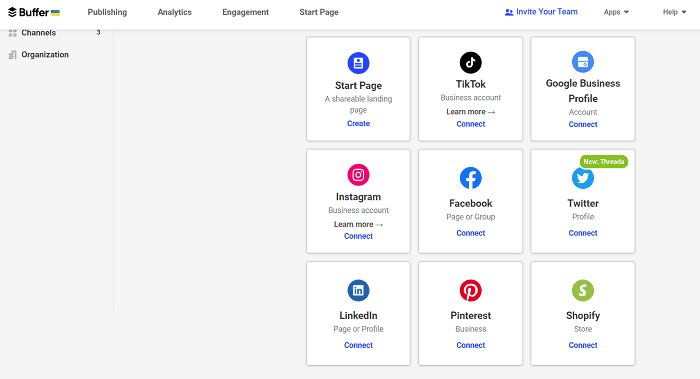The width and height of the screenshot is (700, 379).
Task: Click the Facebook 'Page or Group' text
Action: pyautogui.click(x=471, y=217)
